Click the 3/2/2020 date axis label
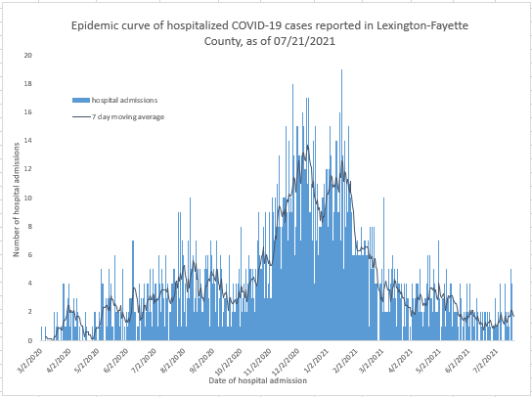Viewport: 532px width, 397px height. [x=31, y=361]
